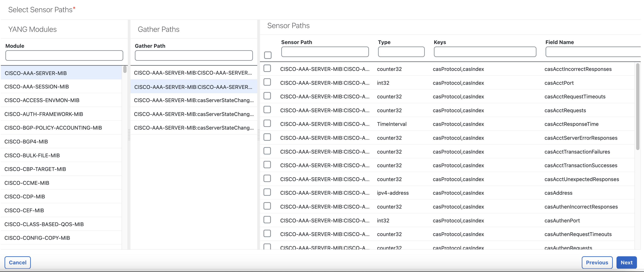Click the int32 type in casAcctPort row

coord(383,83)
